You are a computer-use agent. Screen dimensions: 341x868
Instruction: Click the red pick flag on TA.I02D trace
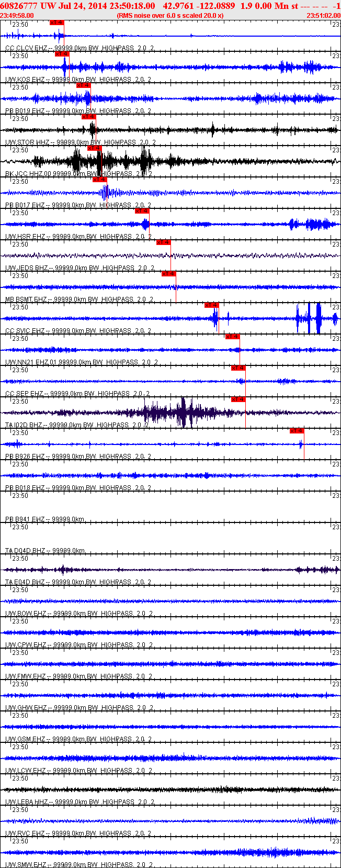pyautogui.click(x=238, y=399)
